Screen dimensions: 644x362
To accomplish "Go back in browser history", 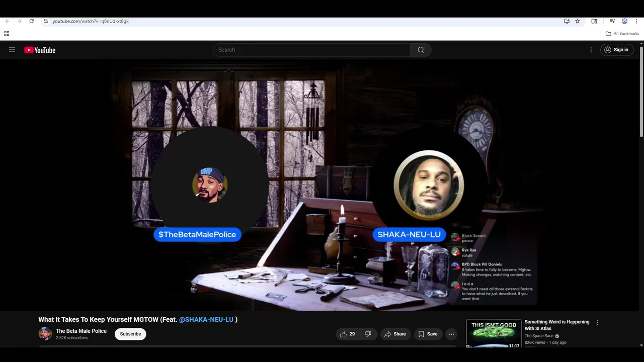I will (7, 21).
